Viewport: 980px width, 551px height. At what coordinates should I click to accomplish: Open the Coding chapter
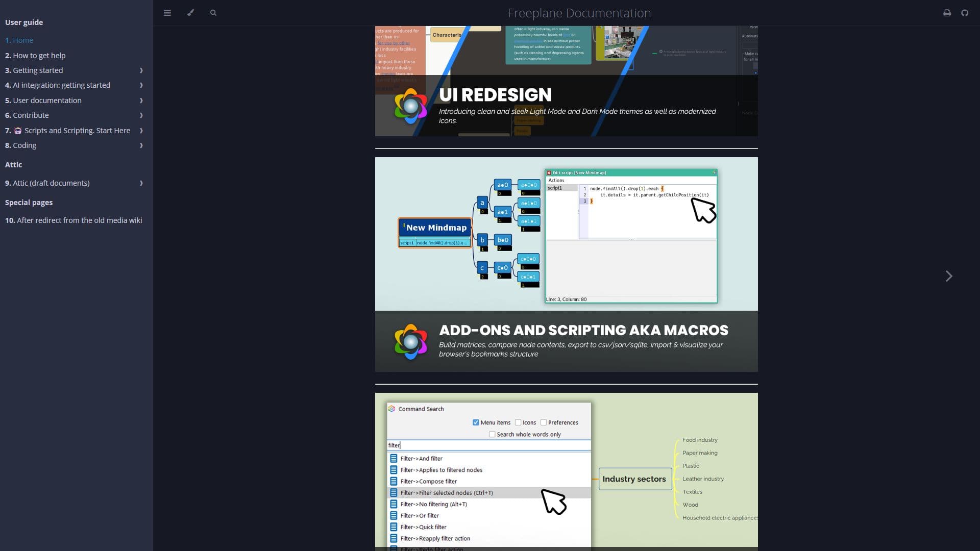21,145
